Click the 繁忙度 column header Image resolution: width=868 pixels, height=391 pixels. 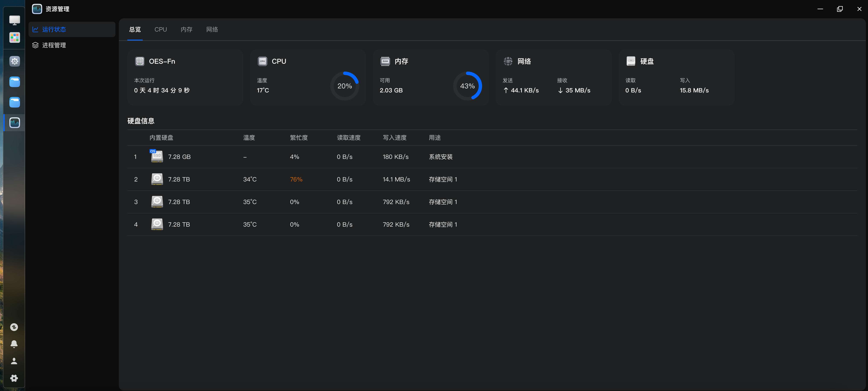pyautogui.click(x=299, y=138)
